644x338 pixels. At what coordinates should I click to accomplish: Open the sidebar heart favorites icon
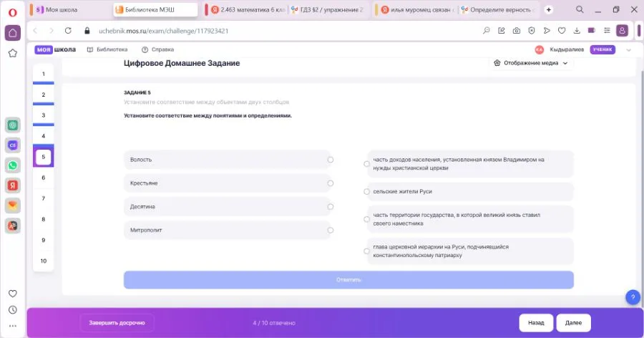(x=13, y=294)
